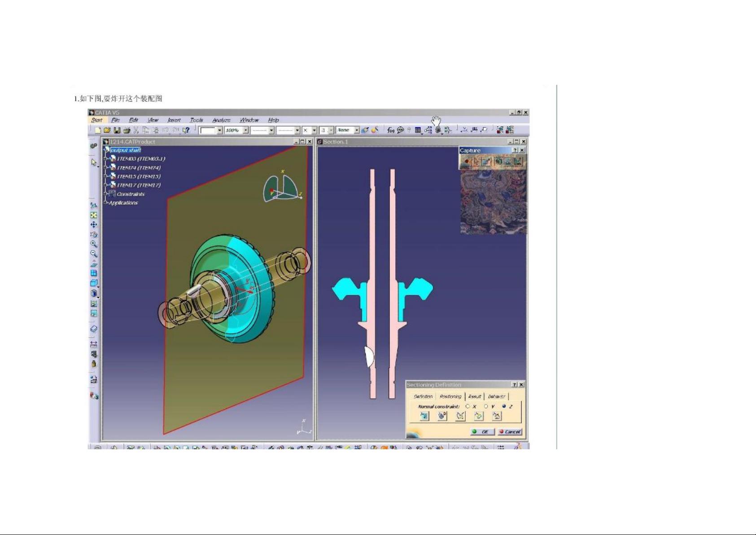Select Y normal constraint radio button
The image size is (756, 535).
pos(486,406)
